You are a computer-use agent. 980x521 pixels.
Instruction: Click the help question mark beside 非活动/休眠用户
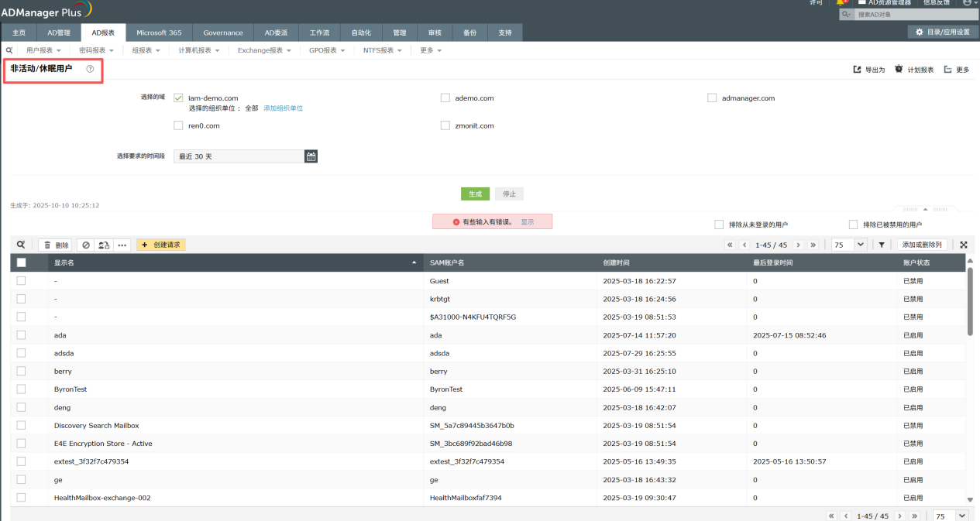[90, 69]
